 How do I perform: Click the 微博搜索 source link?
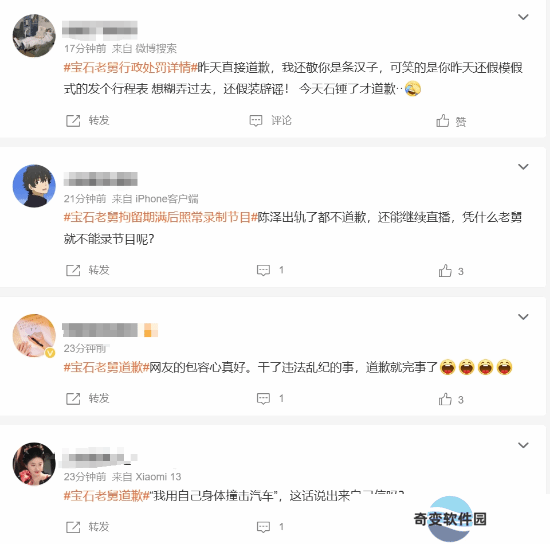[156, 48]
